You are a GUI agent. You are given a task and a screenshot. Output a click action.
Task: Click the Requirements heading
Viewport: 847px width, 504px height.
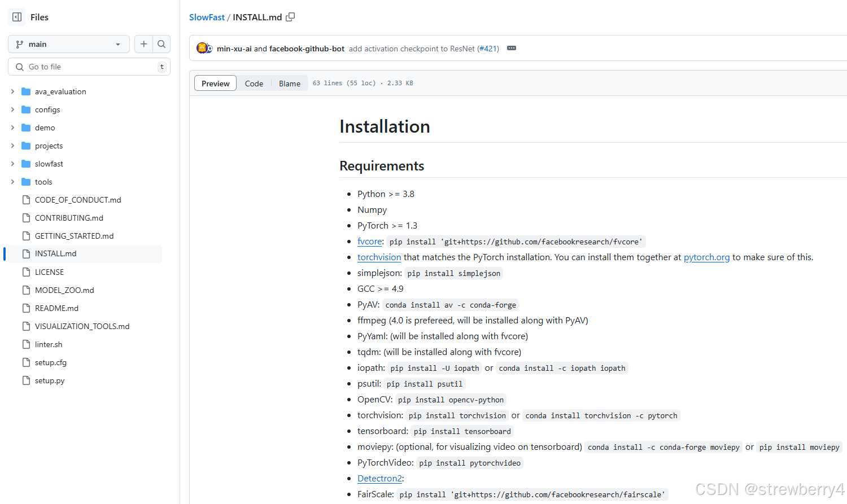382,166
